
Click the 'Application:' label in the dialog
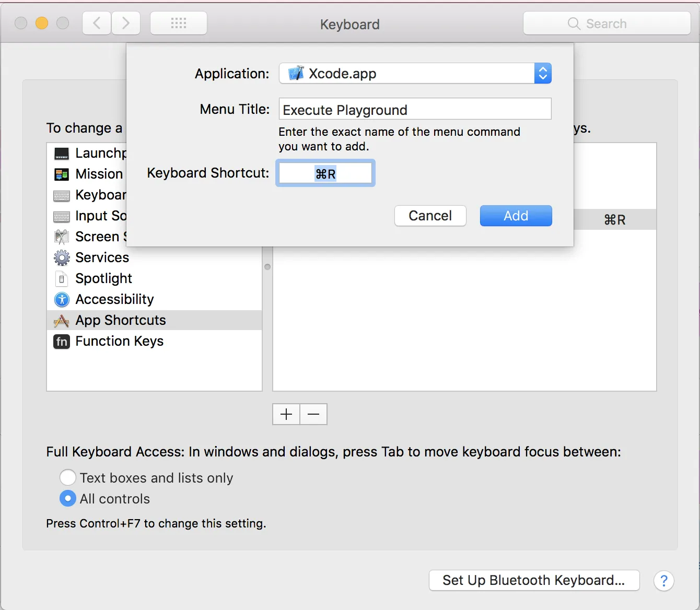(232, 74)
